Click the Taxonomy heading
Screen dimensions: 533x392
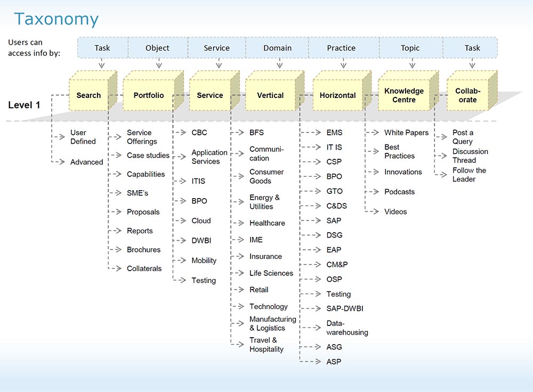point(56,19)
